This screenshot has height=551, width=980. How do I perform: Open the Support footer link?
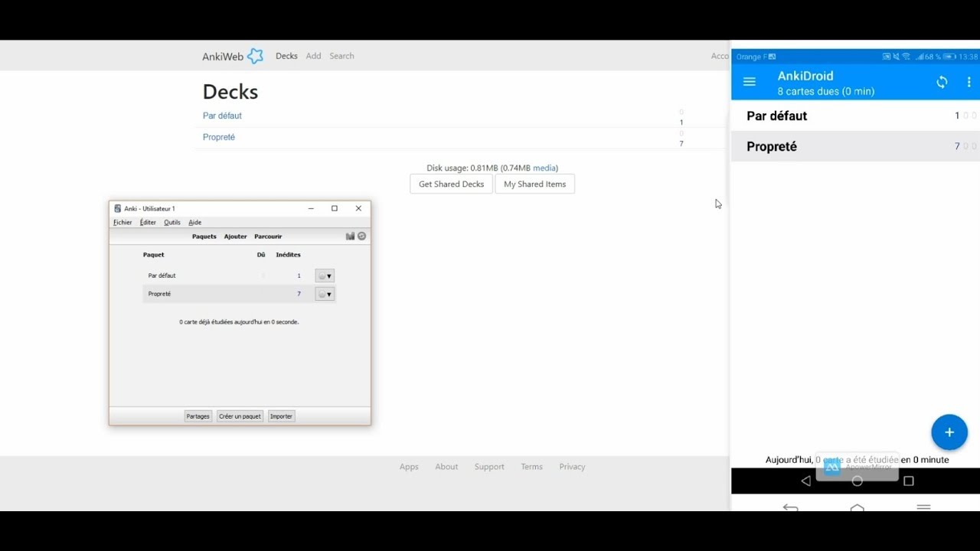[489, 467]
